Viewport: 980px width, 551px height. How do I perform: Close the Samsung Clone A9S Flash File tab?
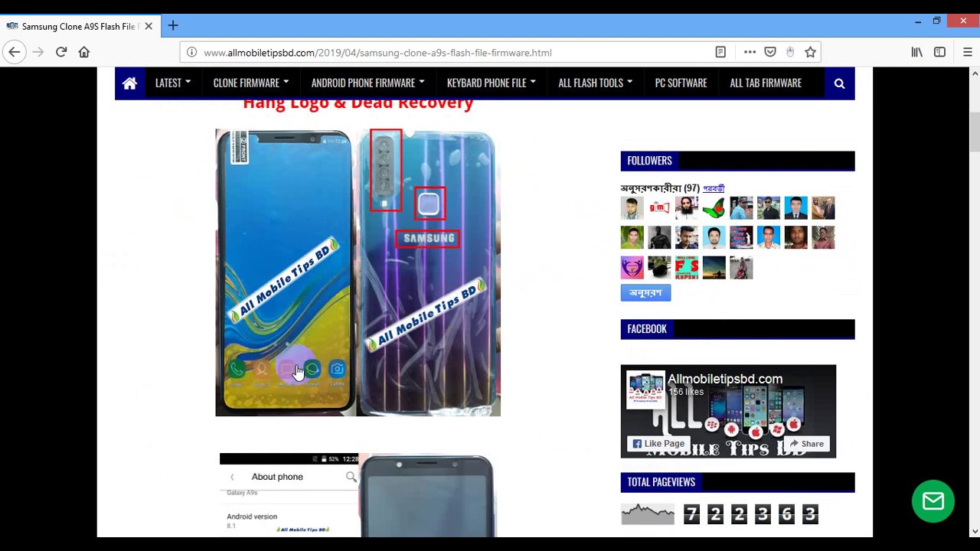click(x=149, y=26)
